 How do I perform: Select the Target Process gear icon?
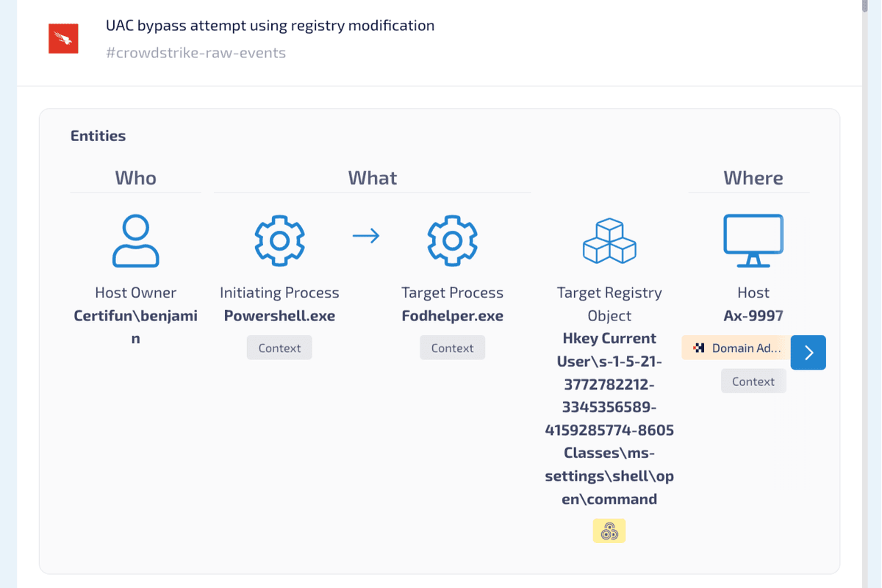coord(453,240)
